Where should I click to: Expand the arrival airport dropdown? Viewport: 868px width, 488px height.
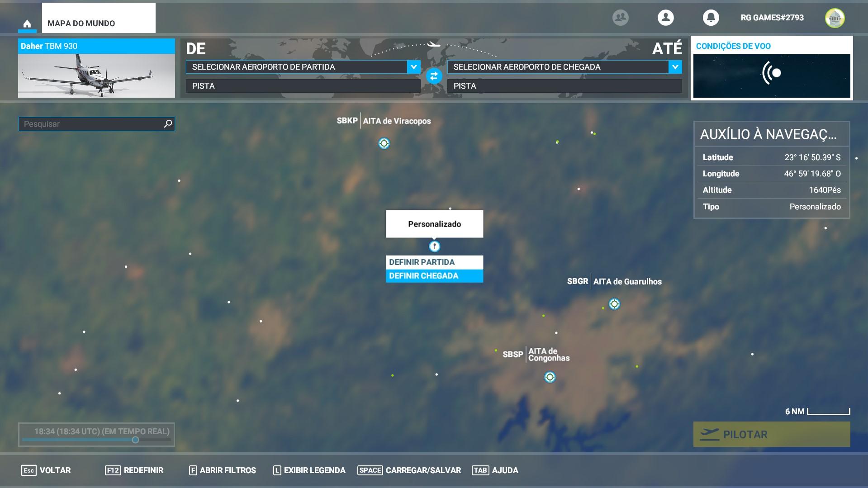(x=675, y=67)
